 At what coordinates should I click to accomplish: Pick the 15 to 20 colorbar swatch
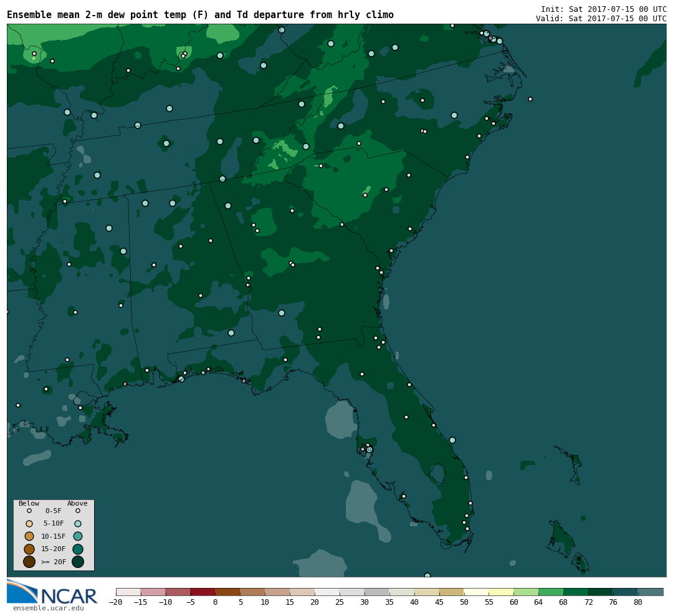(x=303, y=592)
